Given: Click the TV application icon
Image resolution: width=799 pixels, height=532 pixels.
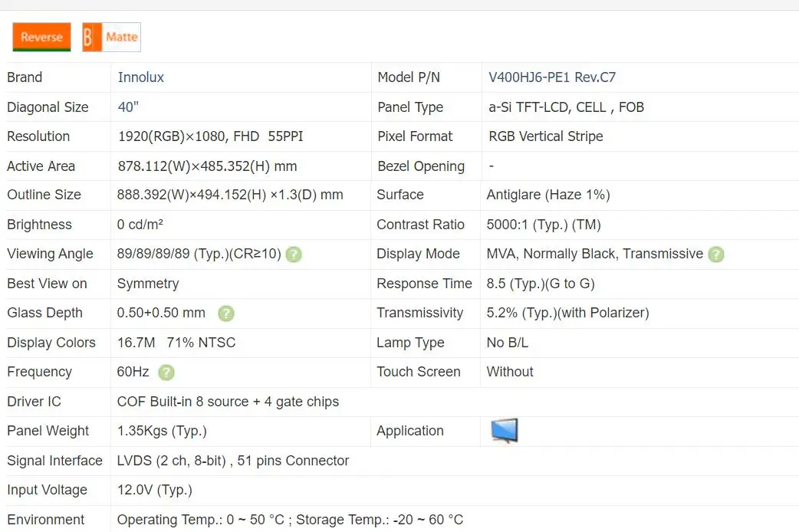Looking at the screenshot, I should (504, 430).
